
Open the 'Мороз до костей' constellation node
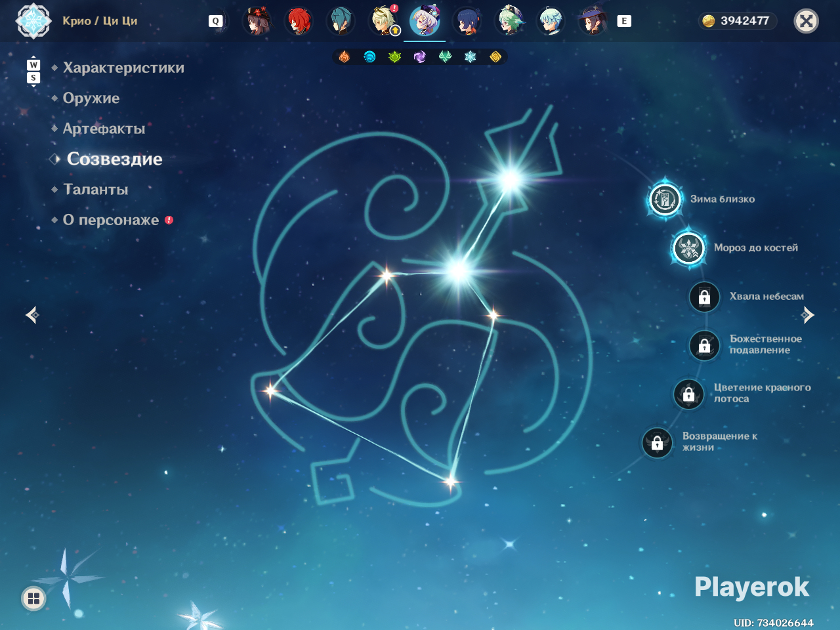point(688,248)
